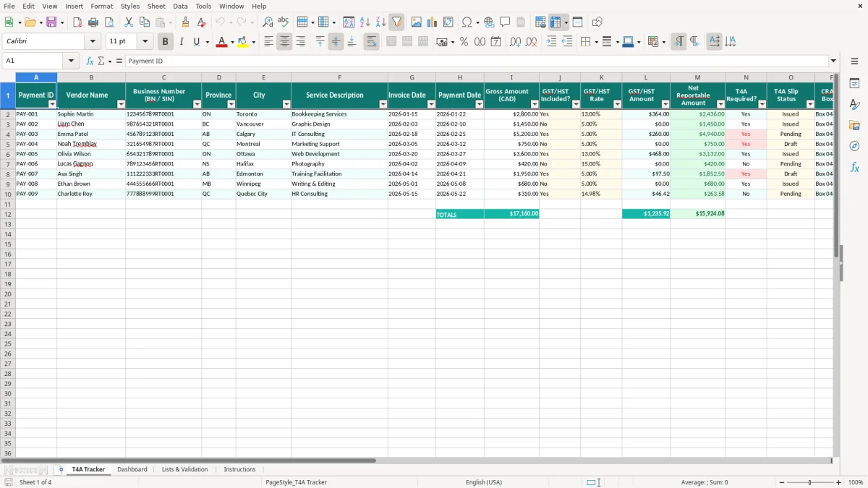
Task: Open the T4A Slip Status filter dropdown
Action: click(x=810, y=104)
